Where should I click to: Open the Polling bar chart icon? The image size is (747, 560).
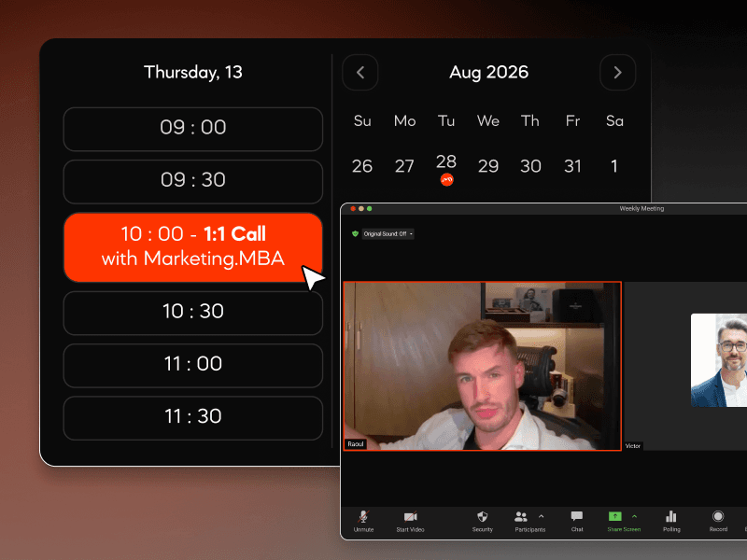click(x=670, y=517)
